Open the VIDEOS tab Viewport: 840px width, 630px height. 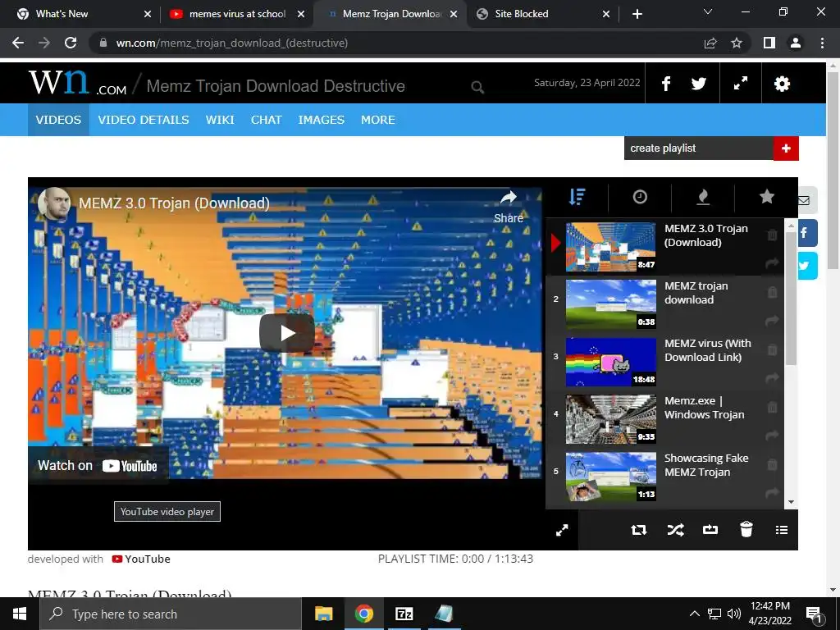pos(58,120)
